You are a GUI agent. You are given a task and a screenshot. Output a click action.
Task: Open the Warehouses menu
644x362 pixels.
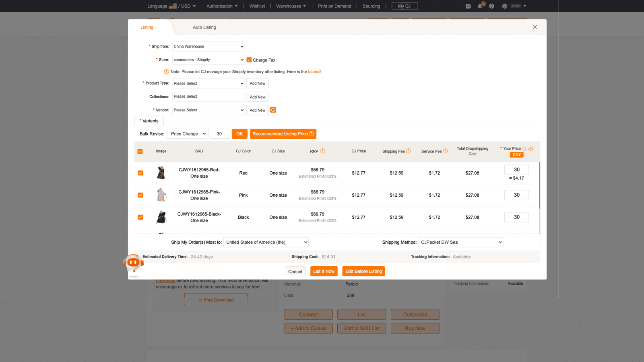pyautogui.click(x=291, y=6)
